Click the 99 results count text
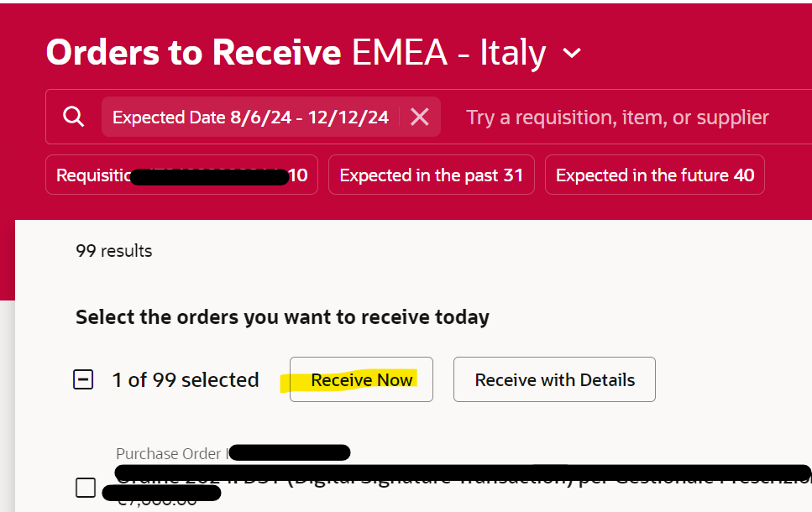The width and height of the screenshot is (812, 512). 113,250
